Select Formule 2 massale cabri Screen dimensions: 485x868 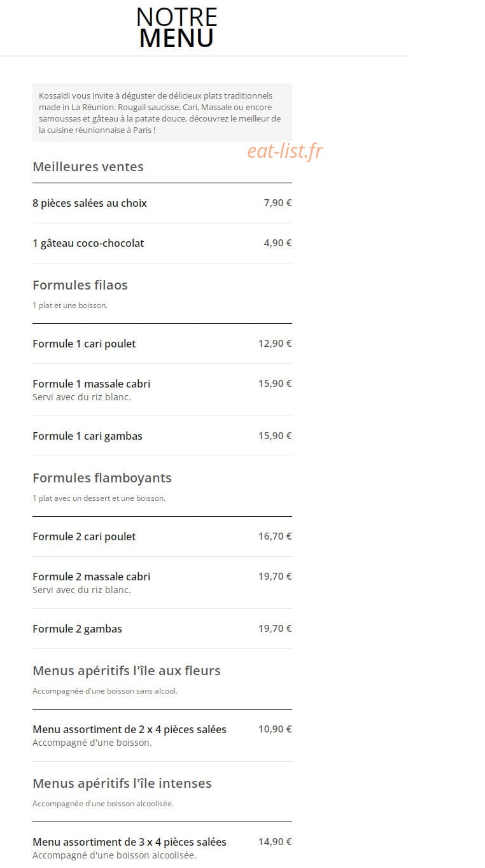[162, 582]
